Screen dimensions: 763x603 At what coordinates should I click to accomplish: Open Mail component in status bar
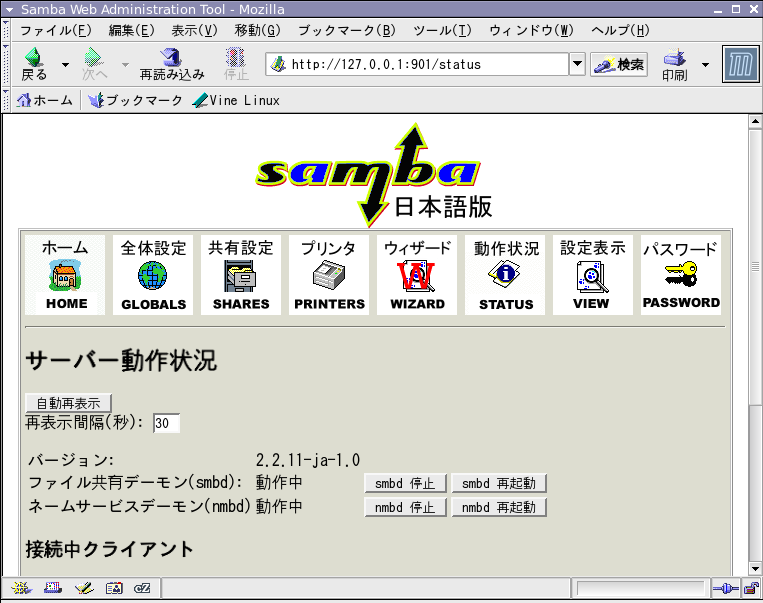(x=53, y=588)
